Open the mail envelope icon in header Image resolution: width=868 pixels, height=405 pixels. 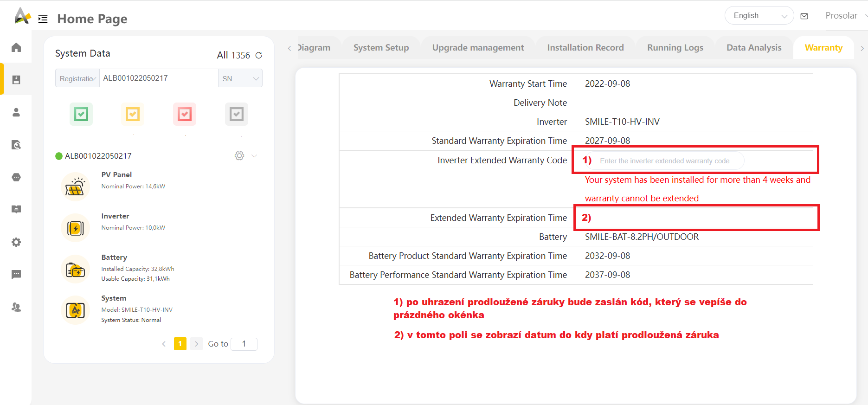804,16
